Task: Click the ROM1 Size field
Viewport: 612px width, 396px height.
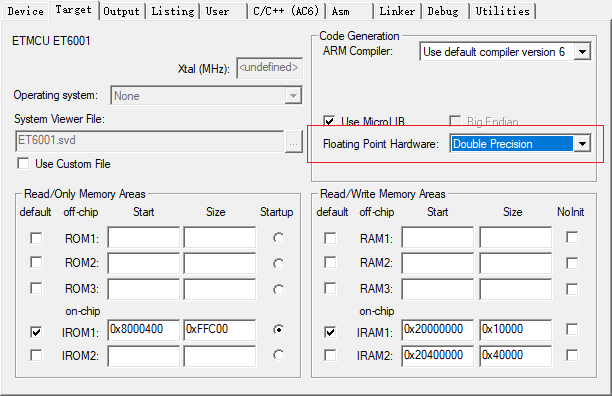Action: pos(220,237)
